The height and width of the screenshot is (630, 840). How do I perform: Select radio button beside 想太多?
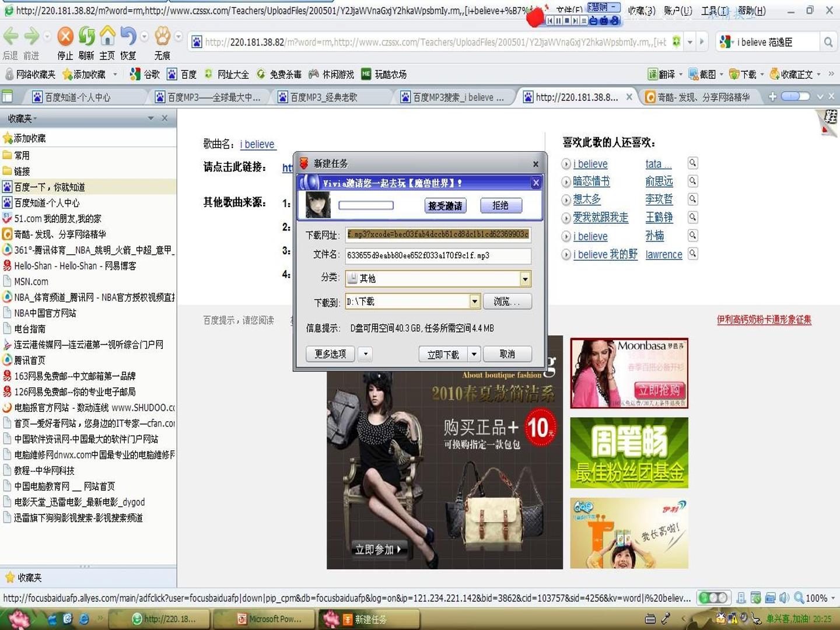[566, 200]
